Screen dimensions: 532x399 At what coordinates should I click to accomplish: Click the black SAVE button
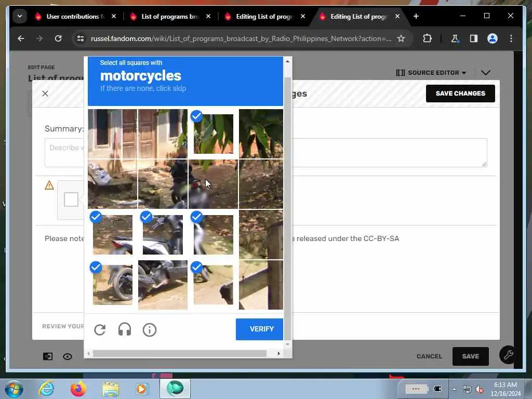470,356
